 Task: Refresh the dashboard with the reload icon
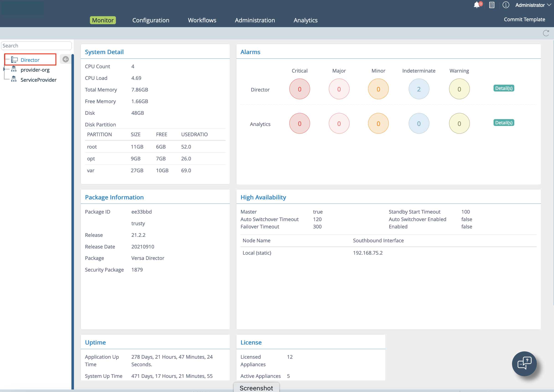tap(546, 33)
